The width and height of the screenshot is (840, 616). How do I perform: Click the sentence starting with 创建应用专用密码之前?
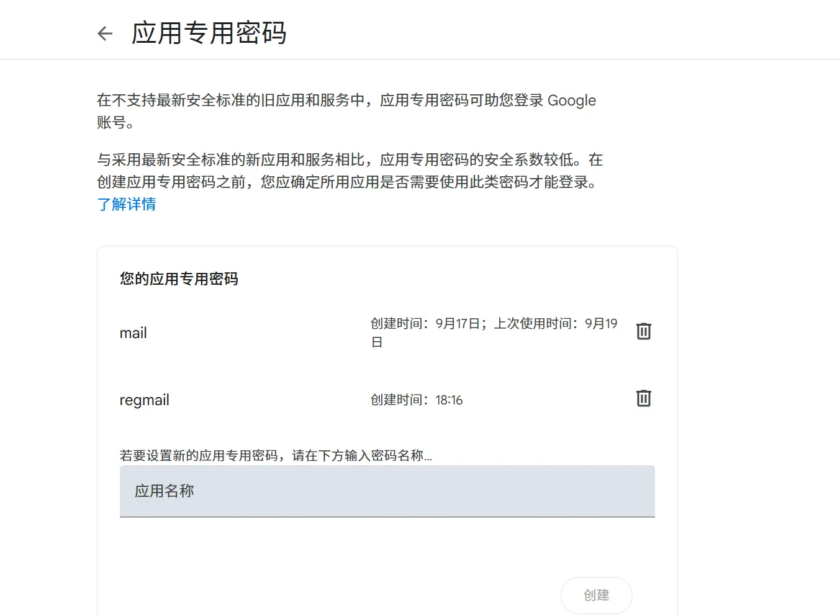(x=346, y=182)
